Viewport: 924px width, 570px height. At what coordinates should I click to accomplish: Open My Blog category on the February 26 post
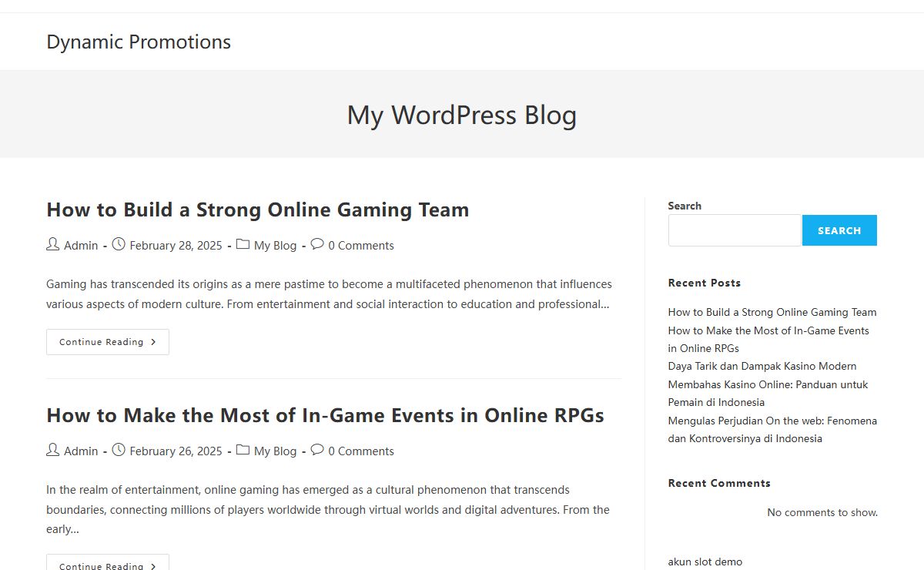pyautogui.click(x=275, y=451)
